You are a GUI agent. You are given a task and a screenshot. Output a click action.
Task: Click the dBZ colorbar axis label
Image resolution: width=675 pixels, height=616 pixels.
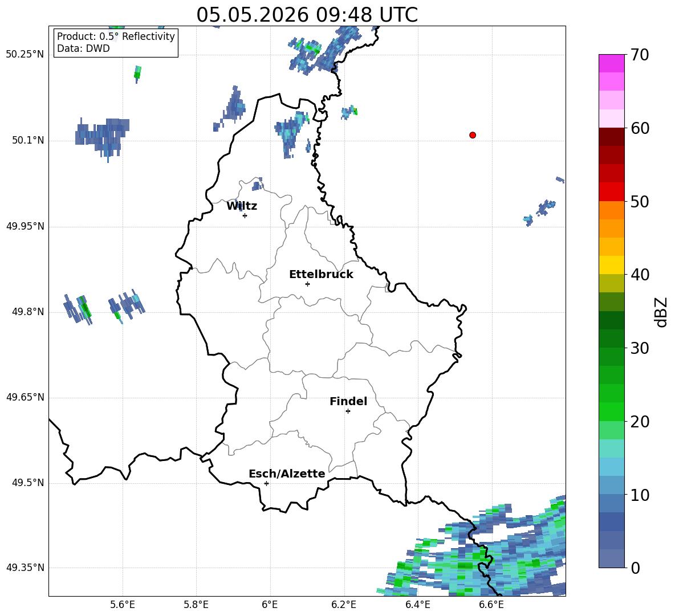click(661, 312)
